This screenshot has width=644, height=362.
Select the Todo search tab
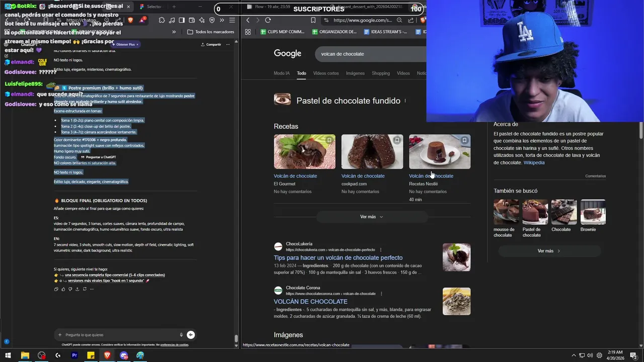coord(301,73)
